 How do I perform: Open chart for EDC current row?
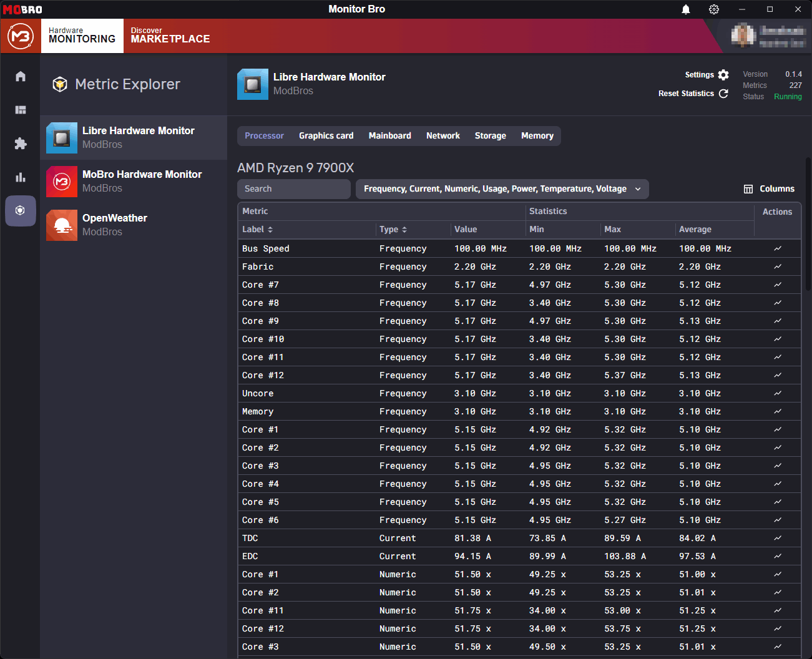778,556
